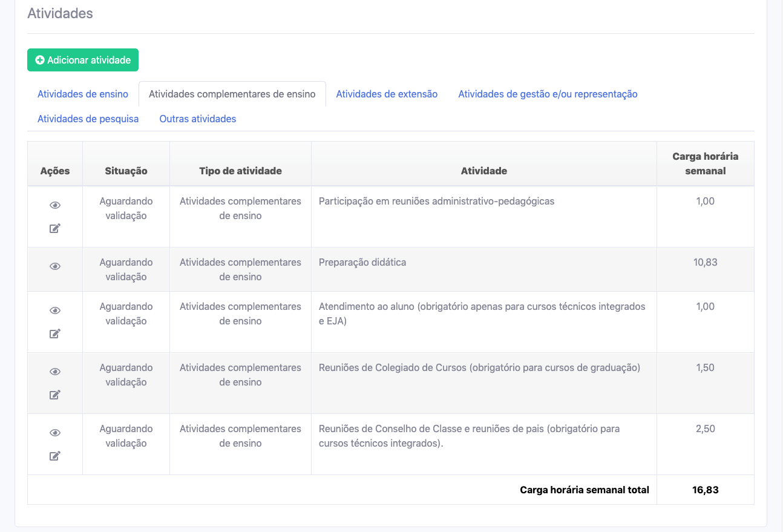783x532 pixels.
Task: Click the Situação column header
Action: click(x=126, y=171)
